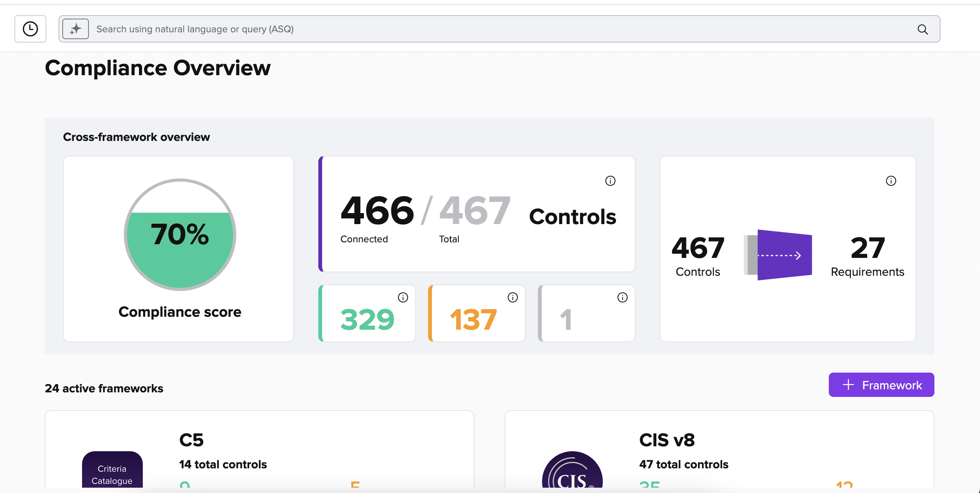Open info tooltip beside the 329 count
Image resolution: width=980 pixels, height=493 pixels.
click(403, 298)
